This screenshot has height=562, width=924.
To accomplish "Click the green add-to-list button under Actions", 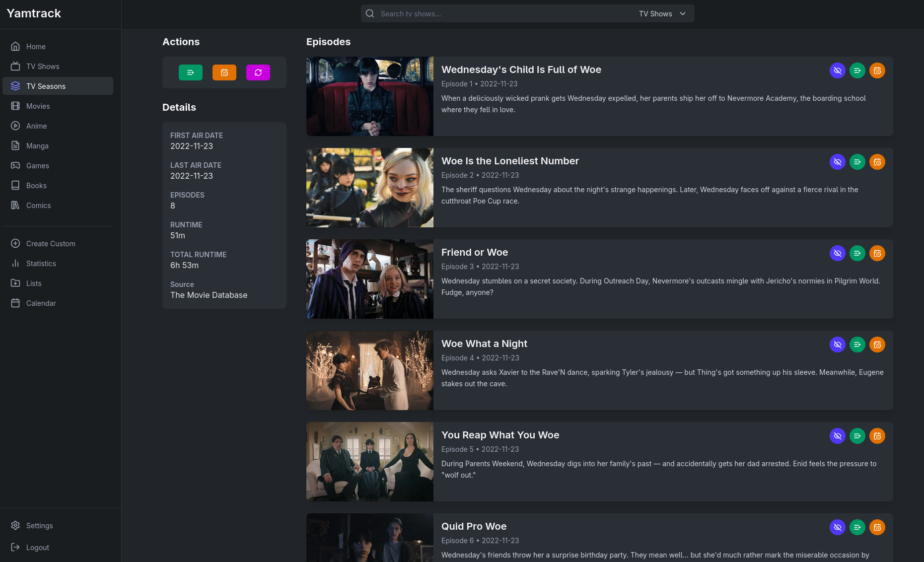I will [191, 72].
